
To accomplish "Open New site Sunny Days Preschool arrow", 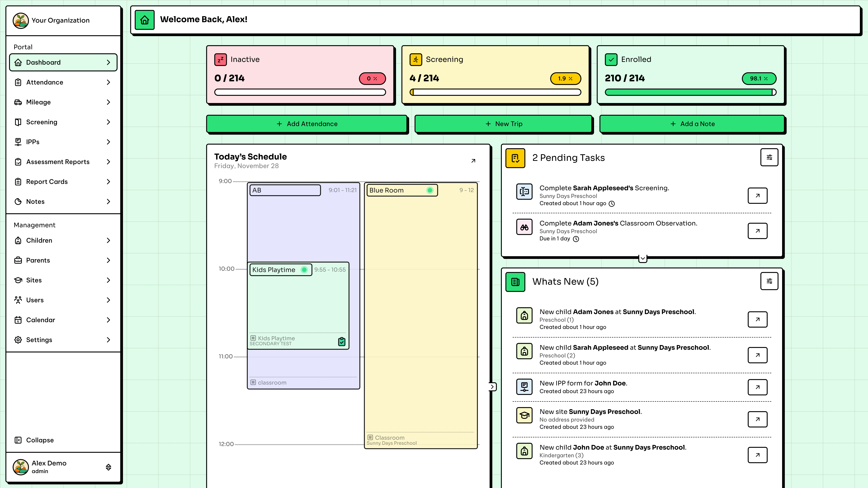I will coord(757,419).
